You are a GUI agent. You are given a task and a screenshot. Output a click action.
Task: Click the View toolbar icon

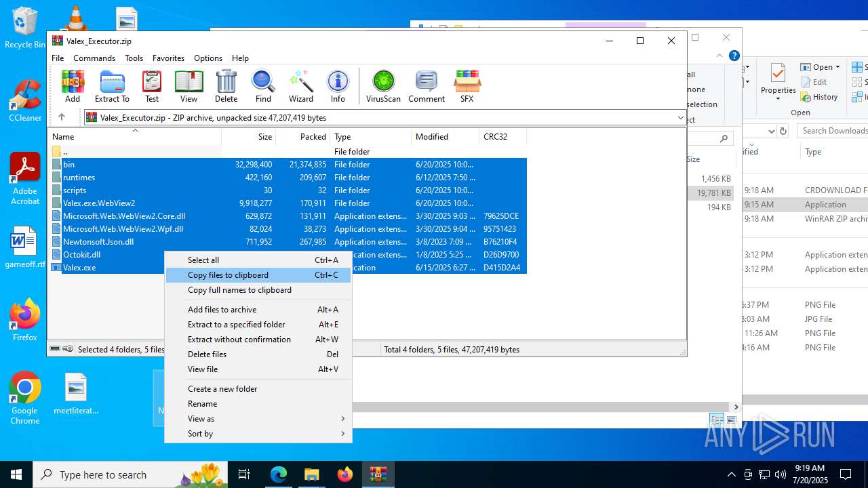[x=189, y=86]
